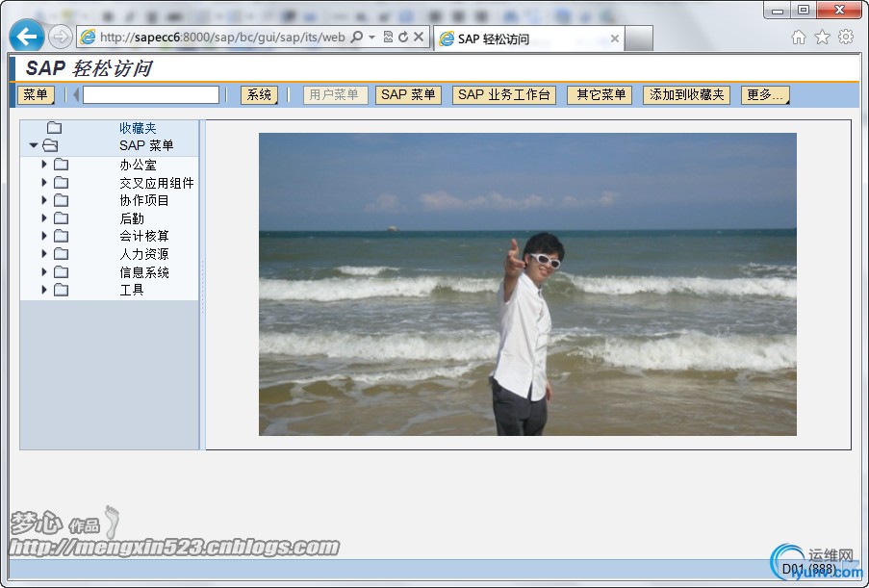The height and width of the screenshot is (588, 869).
Task: Click the 办公室 folder icon
Action: [x=61, y=164]
